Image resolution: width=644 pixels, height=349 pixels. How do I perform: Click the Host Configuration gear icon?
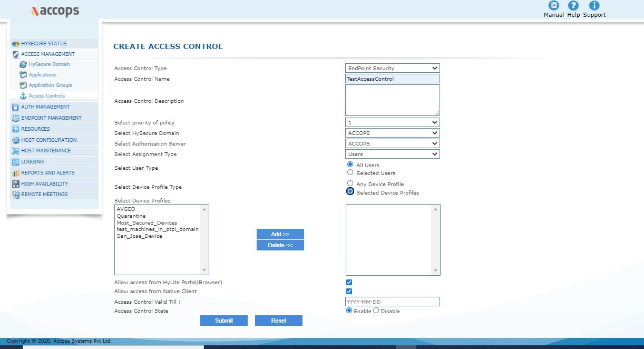pos(16,140)
